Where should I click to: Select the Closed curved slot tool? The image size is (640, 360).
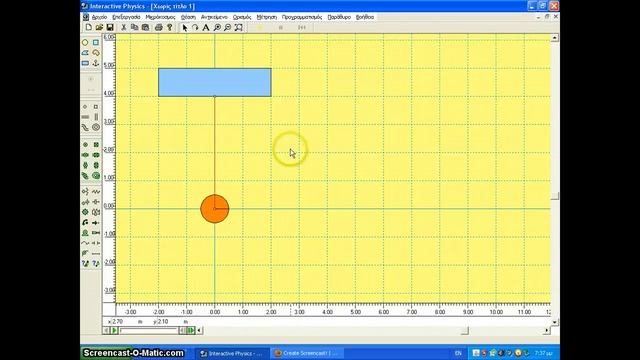[x=96, y=127]
